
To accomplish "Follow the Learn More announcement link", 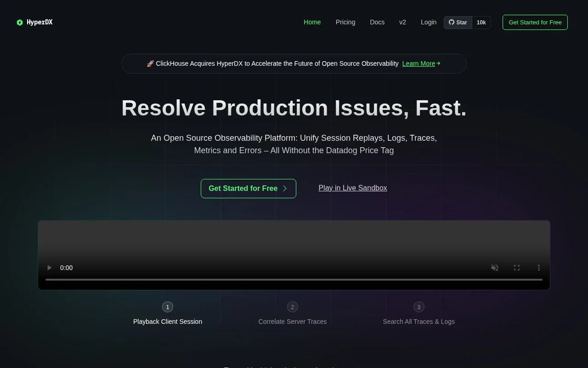I will (x=421, y=63).
